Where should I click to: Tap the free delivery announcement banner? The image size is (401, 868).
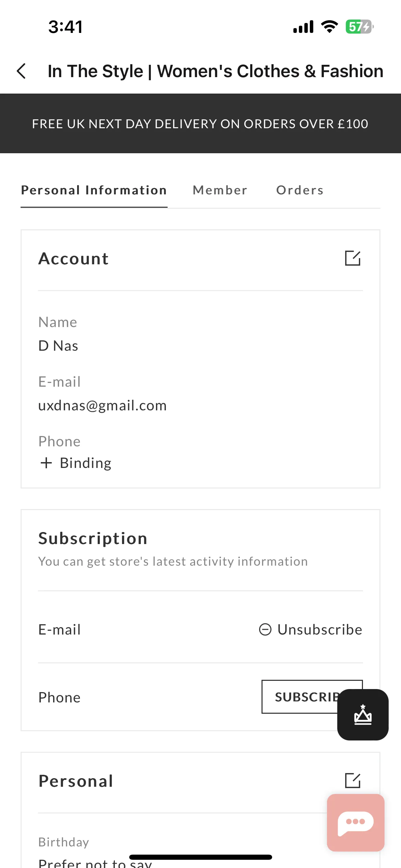pyautogui.click(x=200, y=123)
